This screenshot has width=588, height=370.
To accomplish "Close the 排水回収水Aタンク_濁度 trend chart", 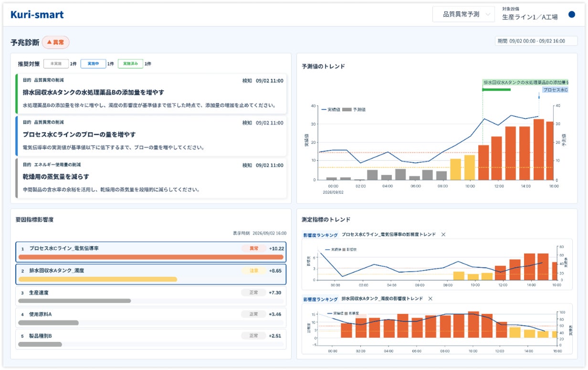I will pos(430,298).
